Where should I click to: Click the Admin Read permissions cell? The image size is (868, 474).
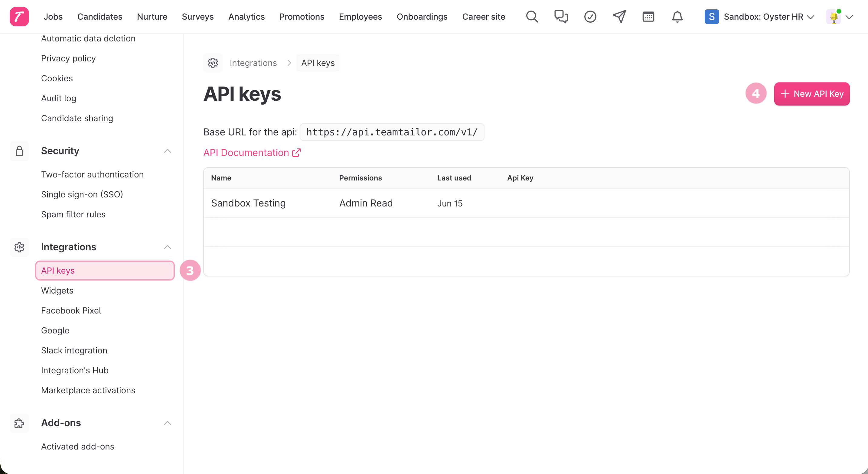366,203
